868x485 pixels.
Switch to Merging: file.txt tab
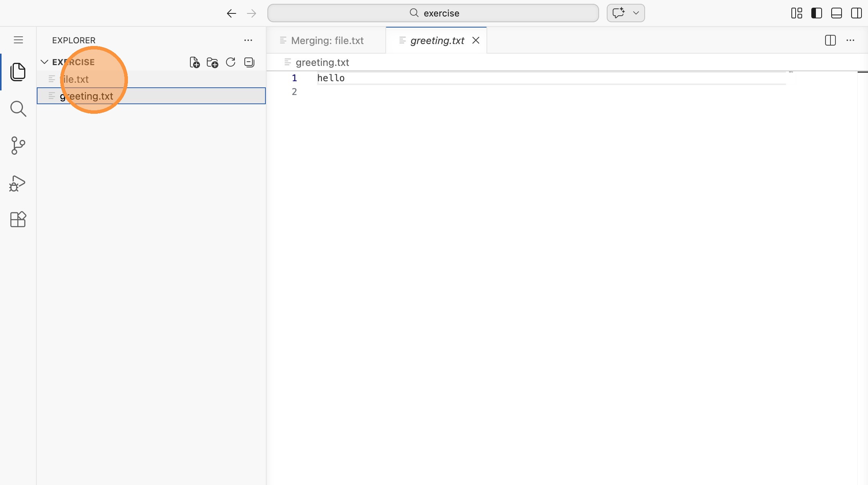click(x=327, y=41)
